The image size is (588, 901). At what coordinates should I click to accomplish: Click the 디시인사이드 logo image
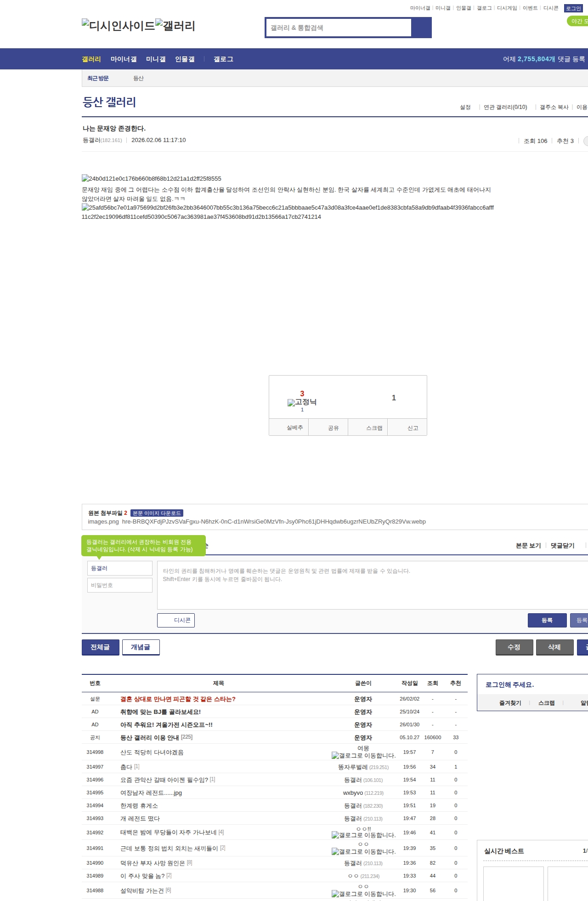tap(119, 26)
